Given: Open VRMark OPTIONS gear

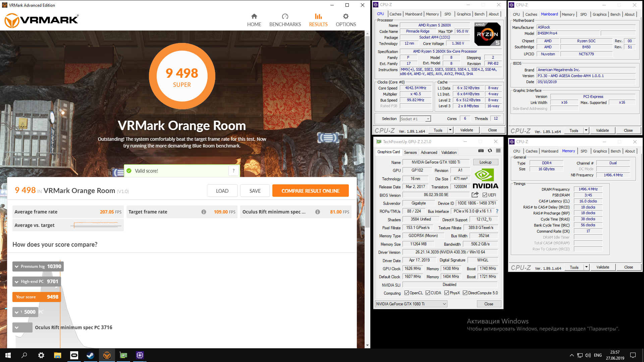Looking at the screenshot, I should point(346,20).
